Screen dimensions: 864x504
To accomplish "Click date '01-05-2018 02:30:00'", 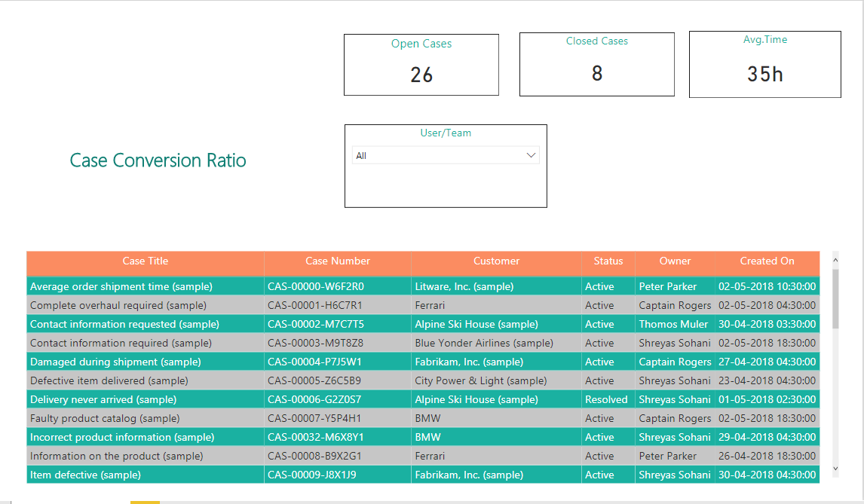I will [767, 399].
